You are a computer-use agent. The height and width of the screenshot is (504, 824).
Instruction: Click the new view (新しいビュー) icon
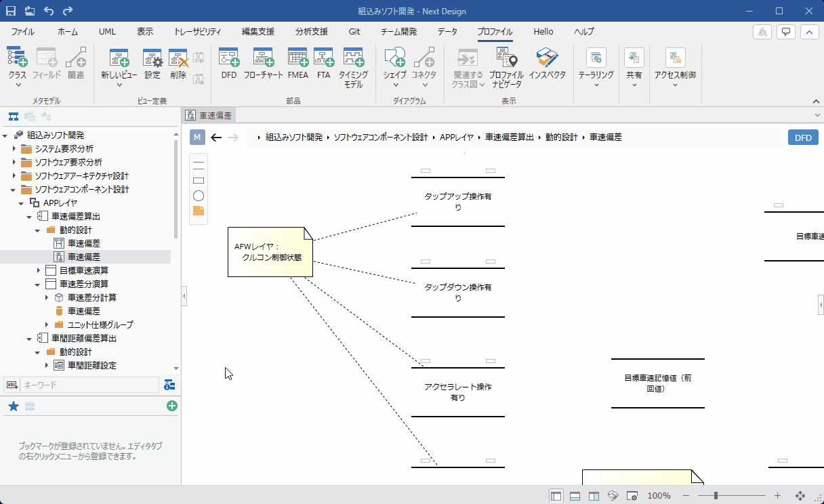[x=119, y=57]
